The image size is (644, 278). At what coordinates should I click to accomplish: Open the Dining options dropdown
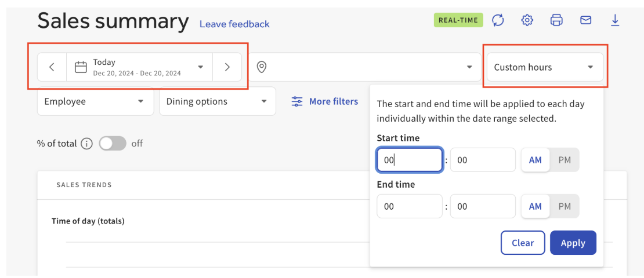(217, 101)
